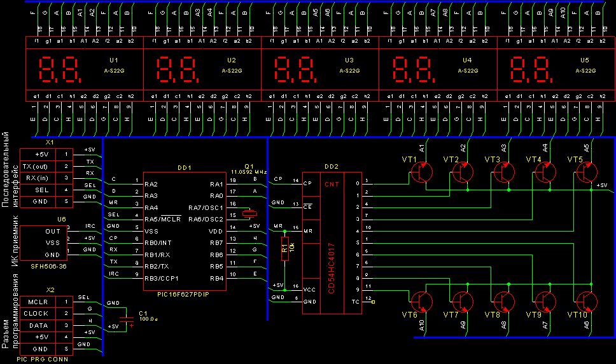Select the PIC PRG CONN label
The width and height of the screenshot is (616, 364).
click(43, 360)
